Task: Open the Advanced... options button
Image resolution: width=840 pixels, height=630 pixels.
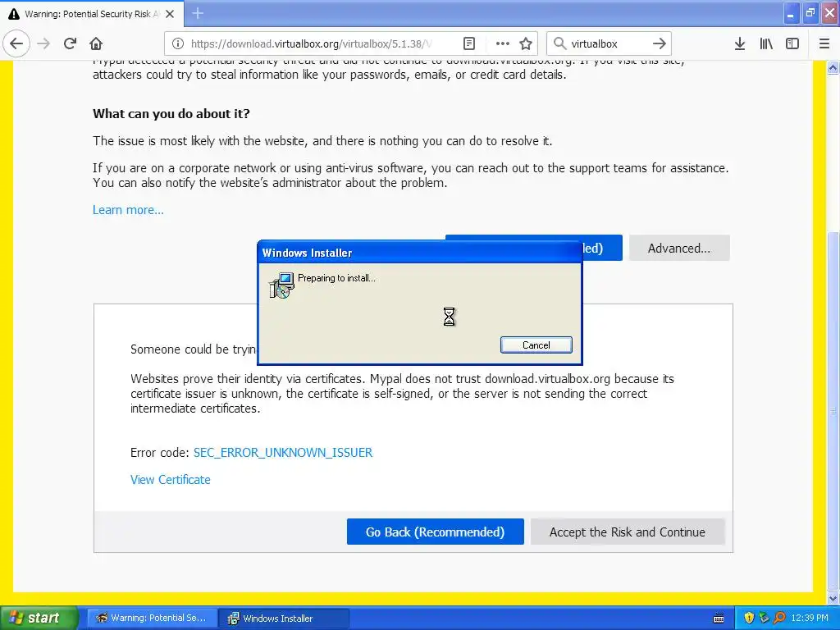Action: pos(678,248)
